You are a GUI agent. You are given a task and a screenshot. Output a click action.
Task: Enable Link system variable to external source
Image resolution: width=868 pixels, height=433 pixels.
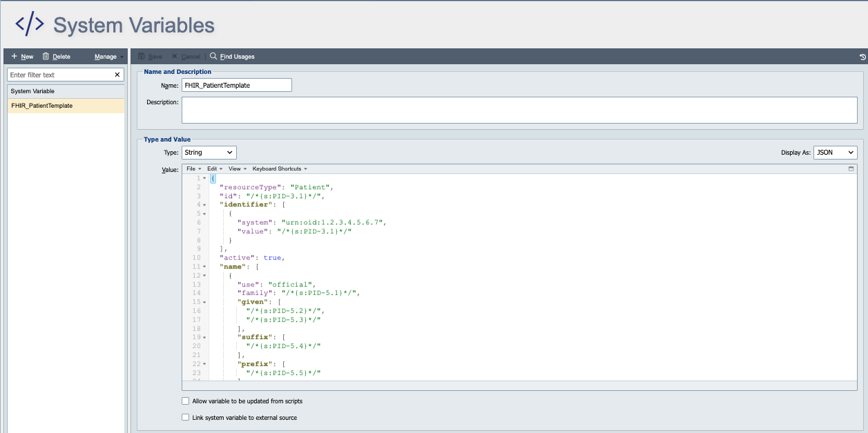pyautogui.click(x=185, y=417)
